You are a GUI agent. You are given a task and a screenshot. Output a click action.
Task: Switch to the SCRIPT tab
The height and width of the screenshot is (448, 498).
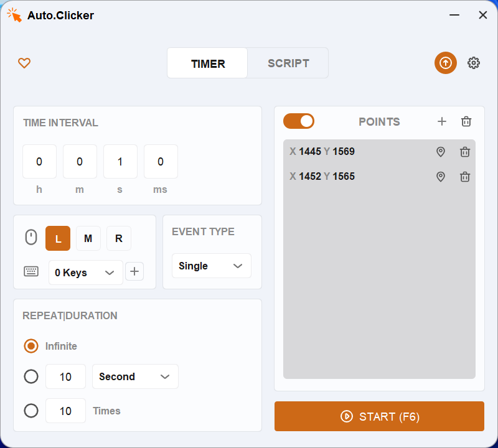point(288,63)
